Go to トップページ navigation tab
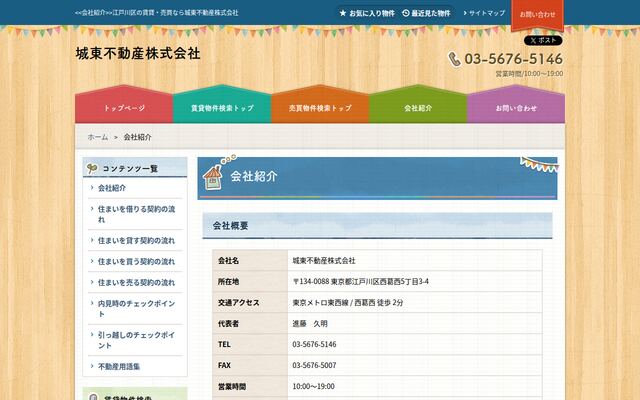The width and height of the screenshot is (640, 400). tap(124, 104)
